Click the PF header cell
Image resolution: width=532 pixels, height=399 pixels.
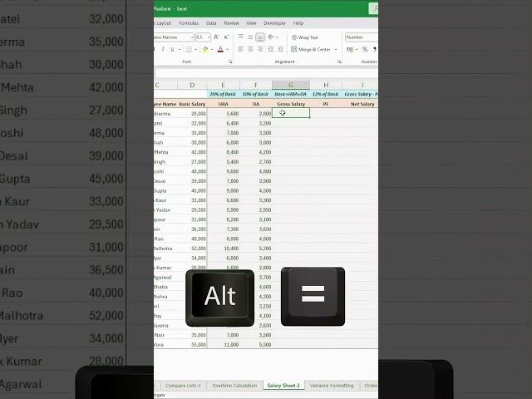tap(326, 104)
